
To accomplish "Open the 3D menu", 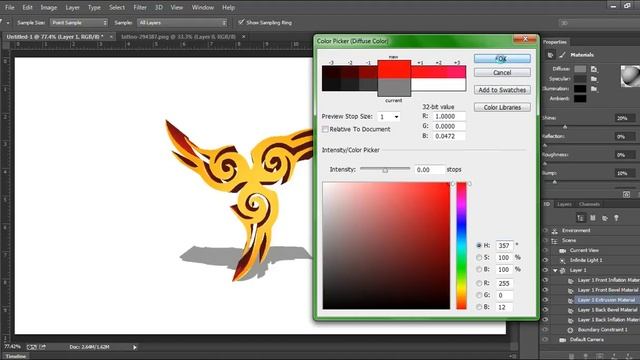I will coord(159,7).
